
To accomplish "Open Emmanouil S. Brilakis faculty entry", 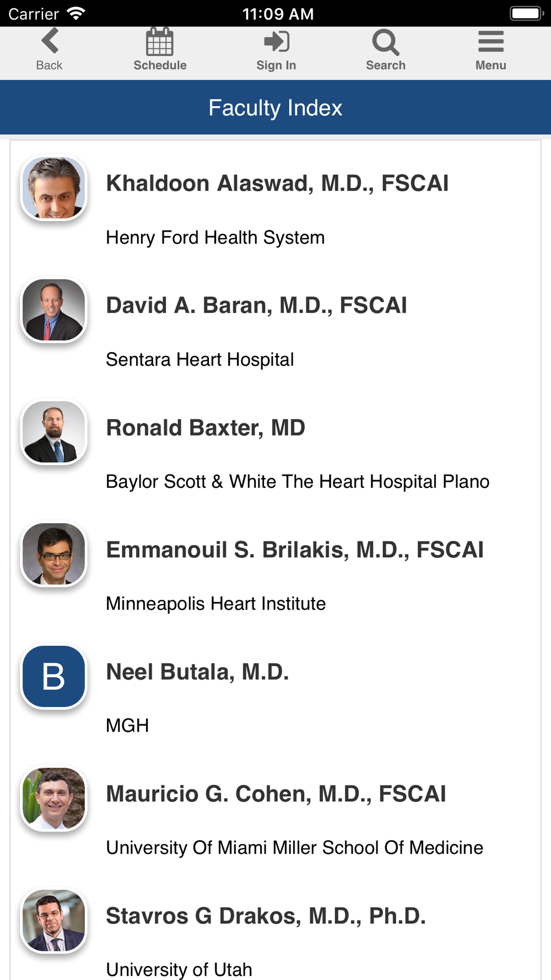I will click(x=295, y=550).
